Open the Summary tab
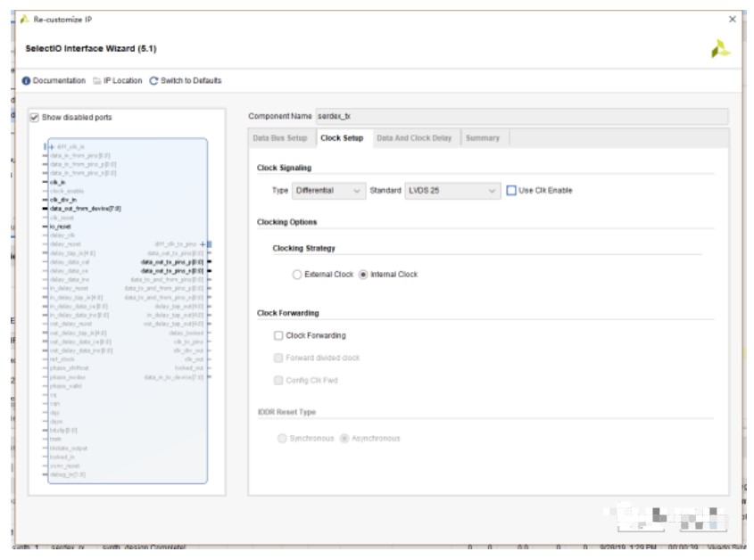The image size is (754, 560). (x=483, y=138)
